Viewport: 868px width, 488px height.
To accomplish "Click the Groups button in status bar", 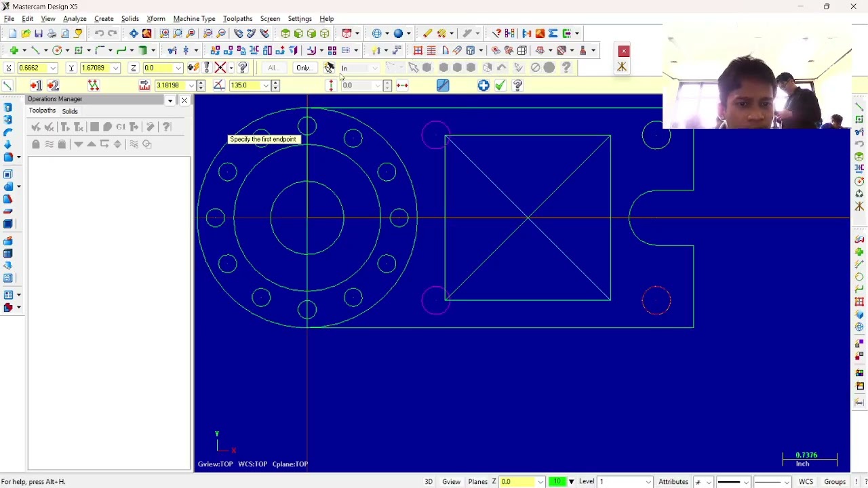I will coord(835,482).
